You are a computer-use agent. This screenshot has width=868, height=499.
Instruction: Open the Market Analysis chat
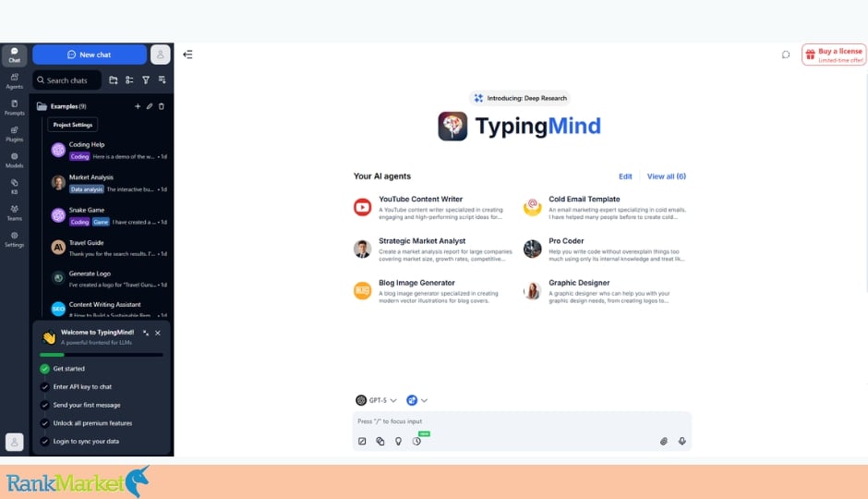[x=109, y=183]
